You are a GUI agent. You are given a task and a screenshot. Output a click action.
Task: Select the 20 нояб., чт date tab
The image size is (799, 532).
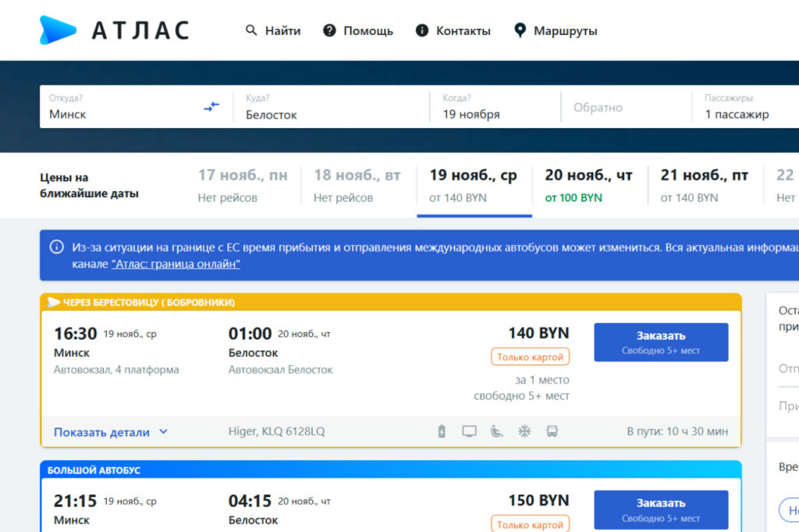[588, 186]
